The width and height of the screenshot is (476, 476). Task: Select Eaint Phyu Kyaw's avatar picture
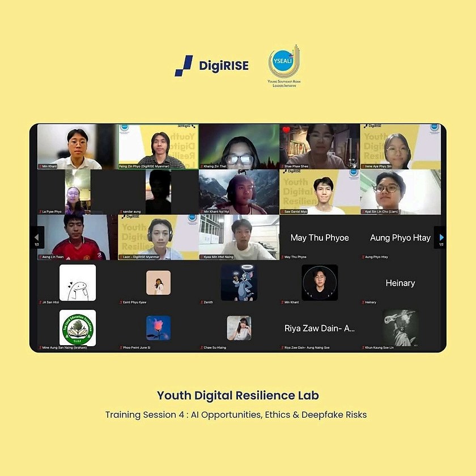(159, 283)
